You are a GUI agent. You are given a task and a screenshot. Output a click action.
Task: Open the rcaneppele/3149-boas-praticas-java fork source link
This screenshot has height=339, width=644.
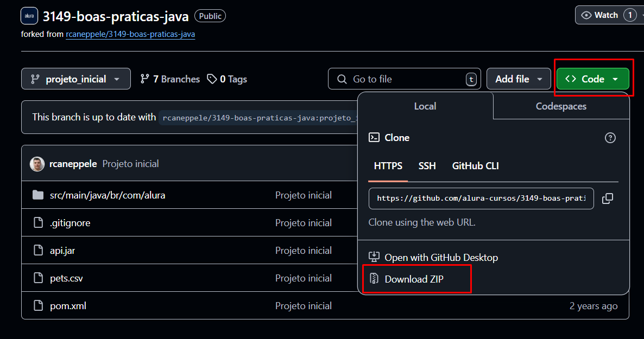[x=130, y=34]
